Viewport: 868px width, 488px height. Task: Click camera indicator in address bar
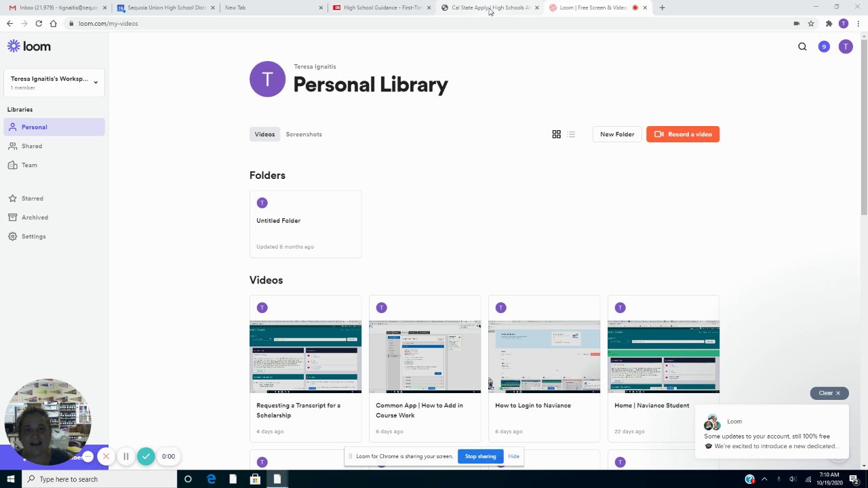[796, 23]
